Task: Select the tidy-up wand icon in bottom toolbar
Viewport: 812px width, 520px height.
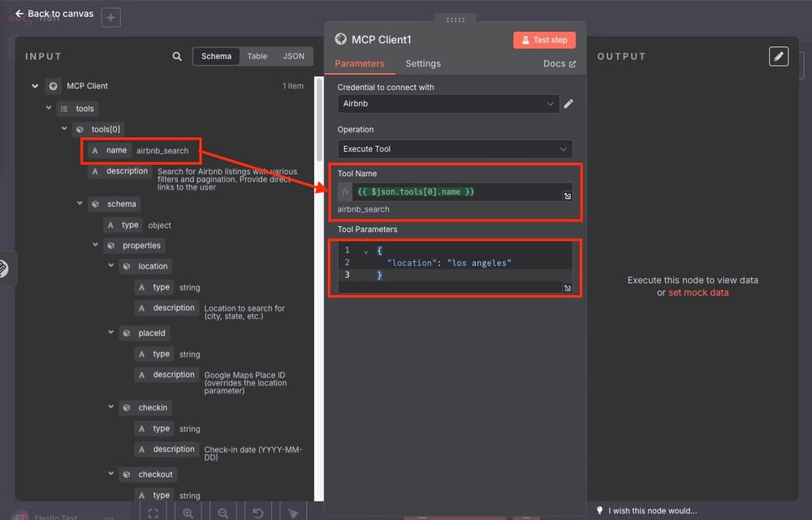Action: [x=293, y=512]
